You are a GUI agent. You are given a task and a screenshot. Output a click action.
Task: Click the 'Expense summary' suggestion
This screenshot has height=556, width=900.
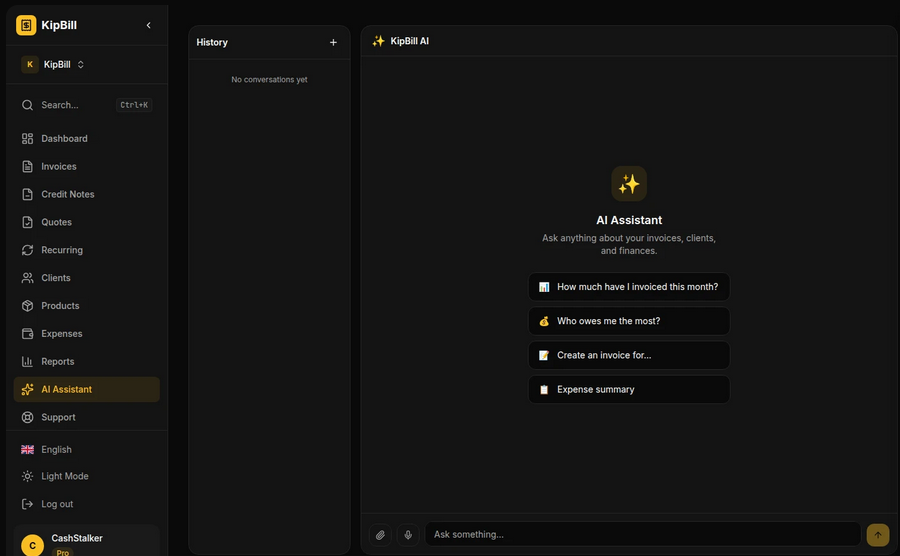[x=629, y=390]
